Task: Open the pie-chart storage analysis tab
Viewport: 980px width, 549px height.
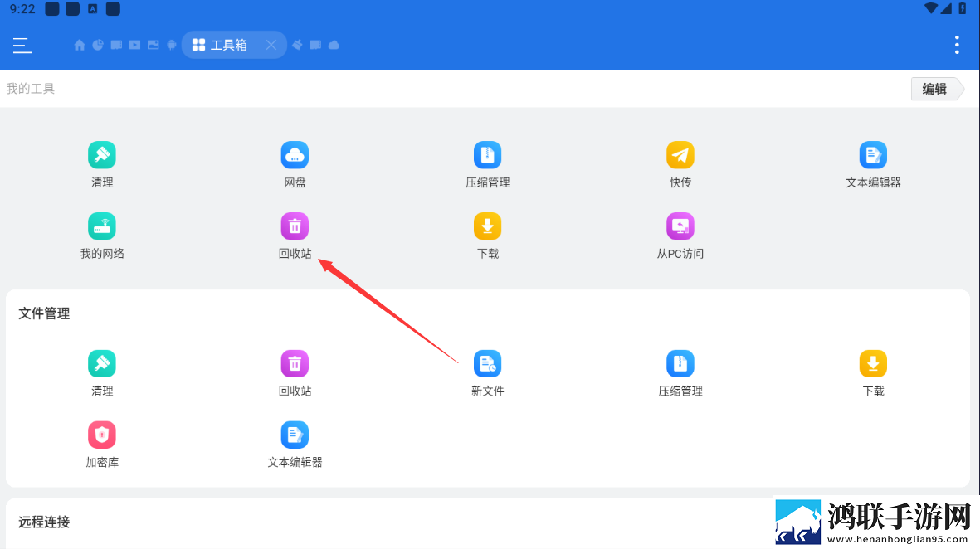Action: pos(98,45)
